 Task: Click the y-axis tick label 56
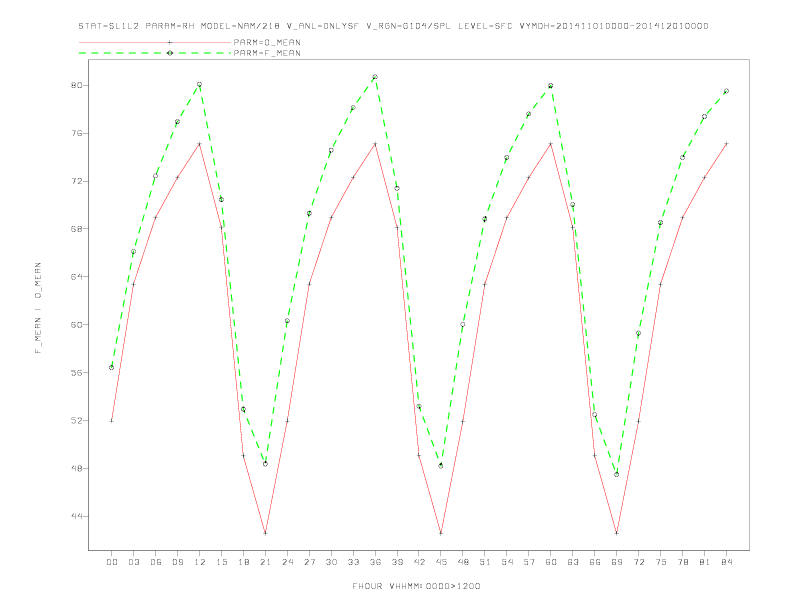76,373
